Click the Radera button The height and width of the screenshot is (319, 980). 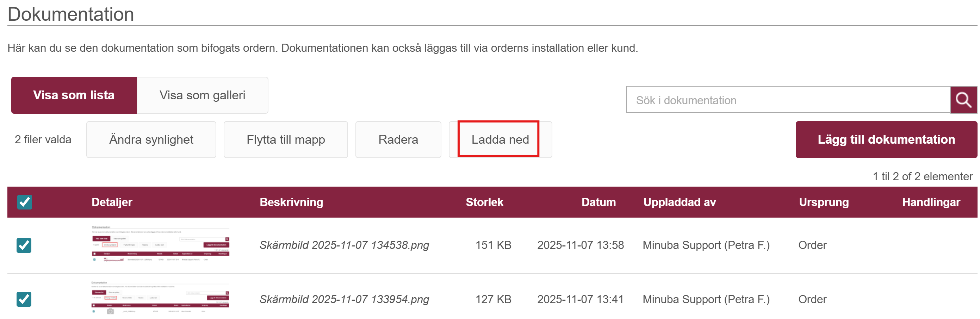398,139
